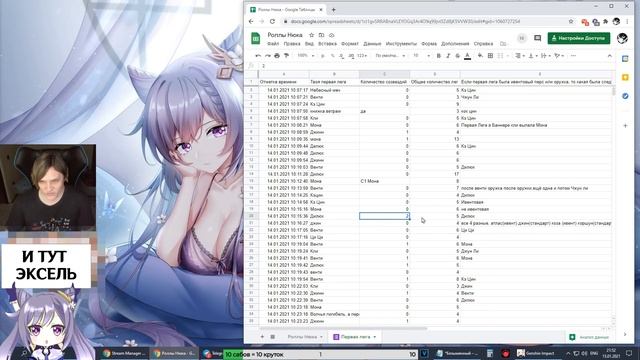Open Keep notes in side panel

click(625, 78)
